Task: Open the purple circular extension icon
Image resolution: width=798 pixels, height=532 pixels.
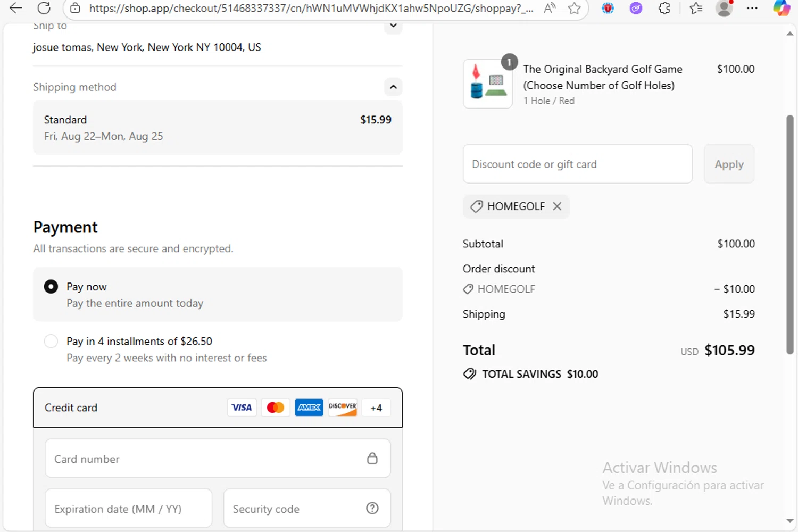Action: [x=636, y=8]
